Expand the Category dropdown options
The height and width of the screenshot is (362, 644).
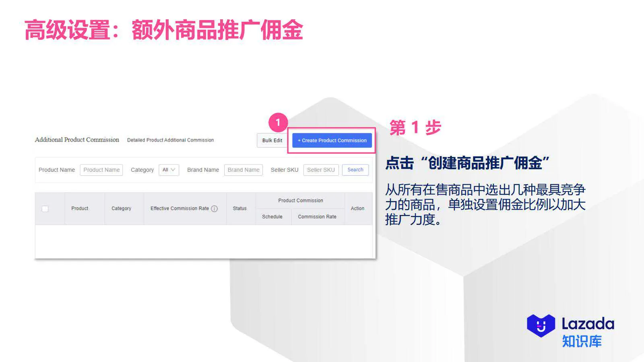[x=169, y=170]
